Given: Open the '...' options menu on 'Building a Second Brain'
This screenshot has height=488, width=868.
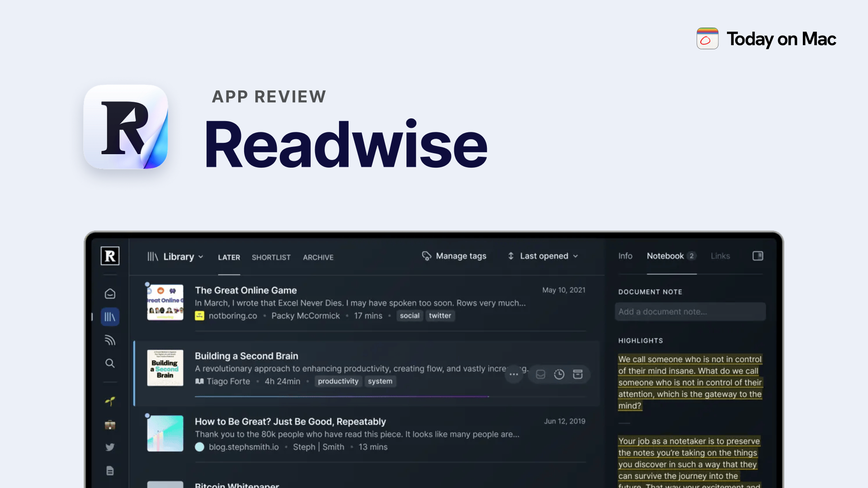Looking at the screenshot, I should [x=514, y=374].
